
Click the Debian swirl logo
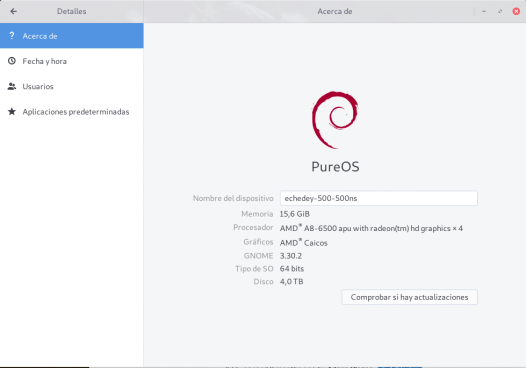click(335, 120)
